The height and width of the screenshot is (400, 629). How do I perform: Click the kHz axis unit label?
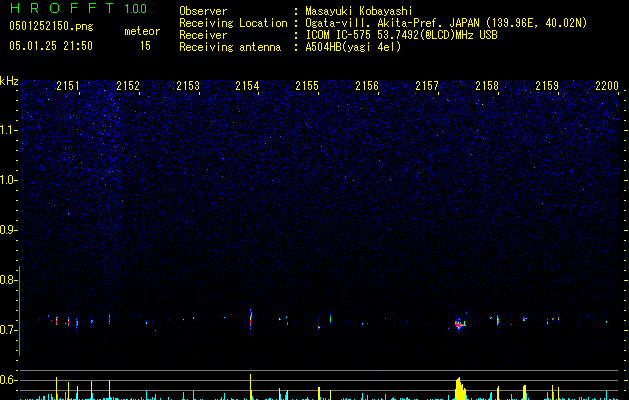pyautogui.click(x=9, y=81)
